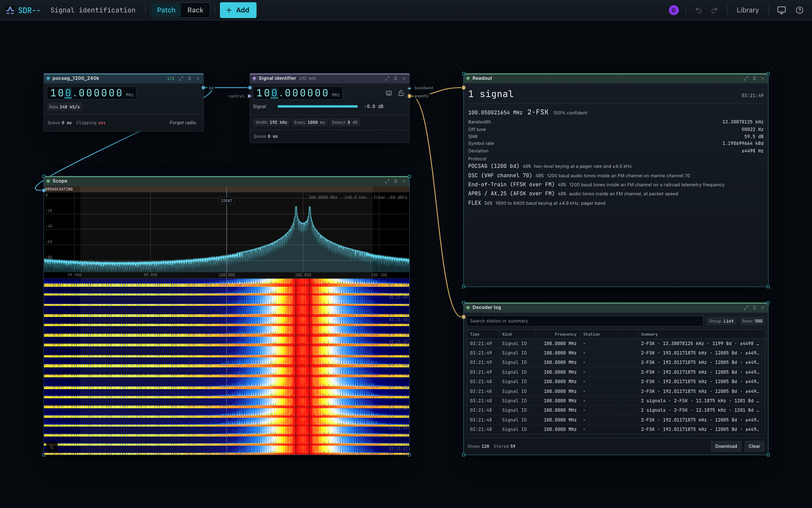This screenshot has width=812, height=508.
Task: Click the IDENT marker on the spectrum
Action: pos(227,201)
